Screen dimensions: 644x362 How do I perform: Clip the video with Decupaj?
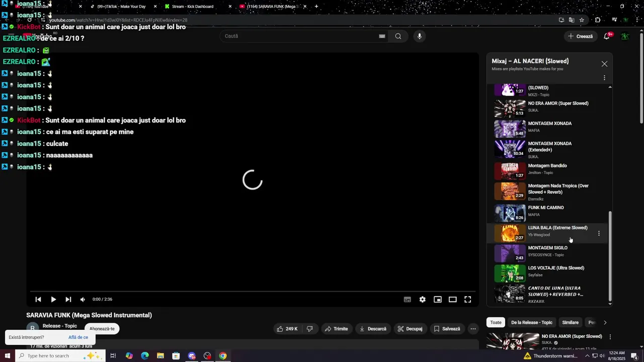point(410,329)
